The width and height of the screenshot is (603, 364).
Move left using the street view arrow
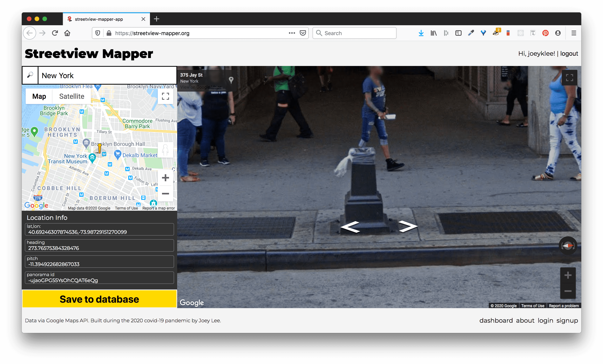350,227
